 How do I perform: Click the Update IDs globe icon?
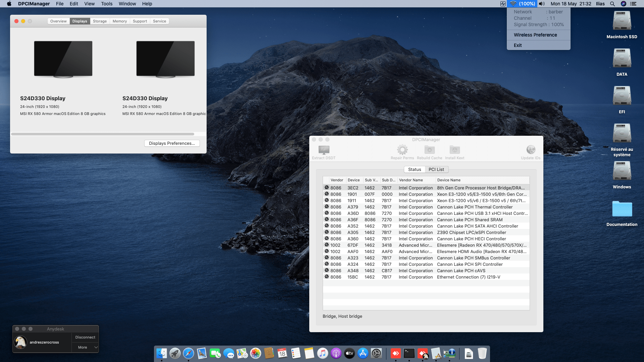coord(531,149)
